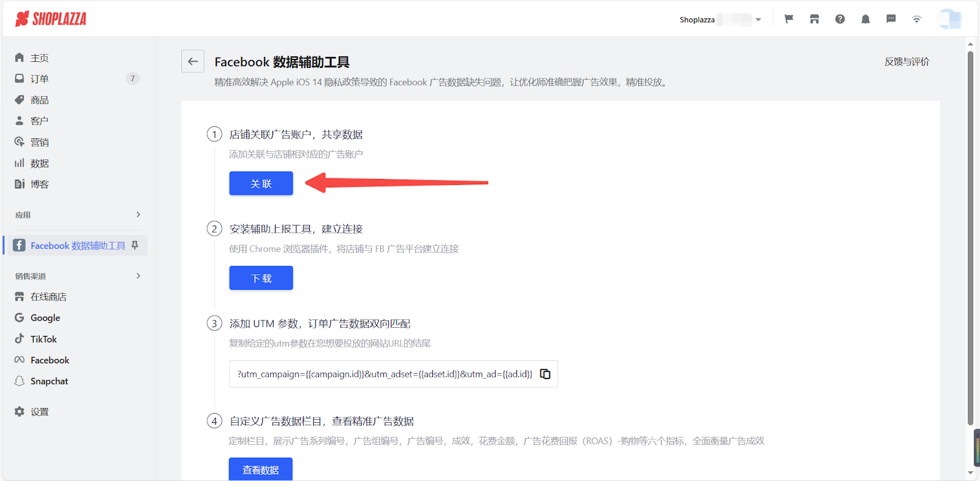The image size is (980, 481).
Task: Click the settings gear icon
Action: (x=20, y=412)
